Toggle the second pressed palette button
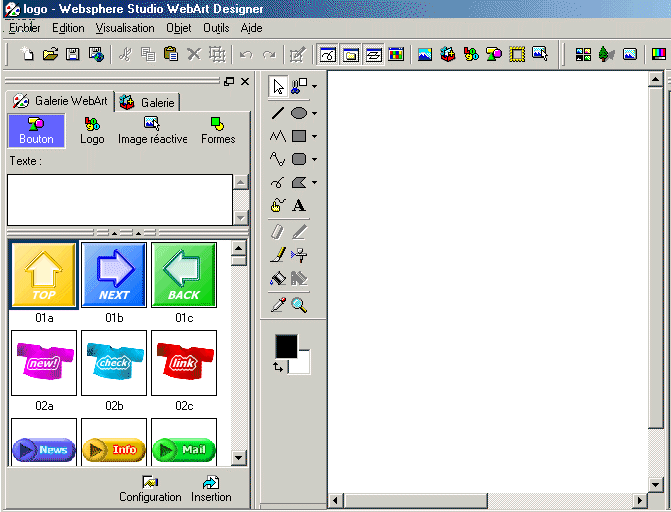Viewport: 671px width, 512px height. coord(350,54)
